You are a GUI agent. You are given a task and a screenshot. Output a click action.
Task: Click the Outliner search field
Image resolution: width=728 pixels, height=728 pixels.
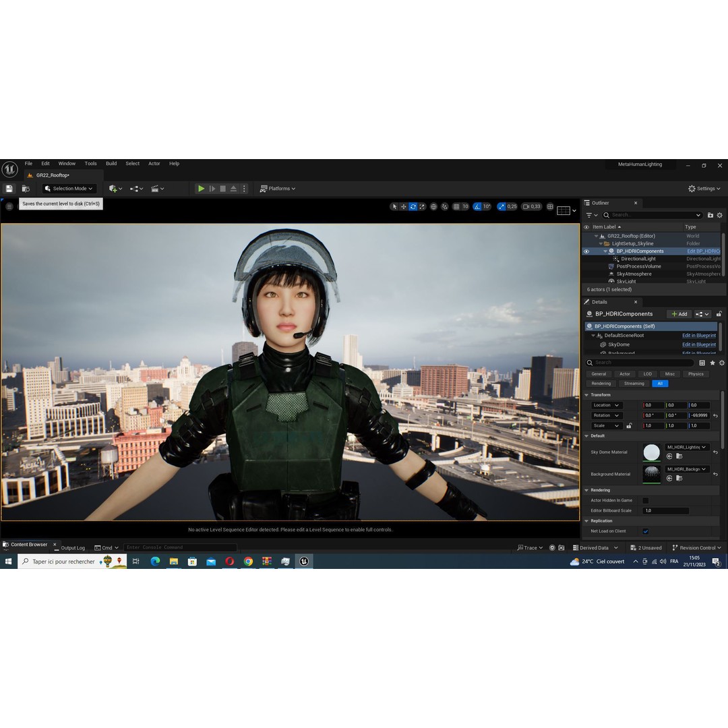coord(652,215)
